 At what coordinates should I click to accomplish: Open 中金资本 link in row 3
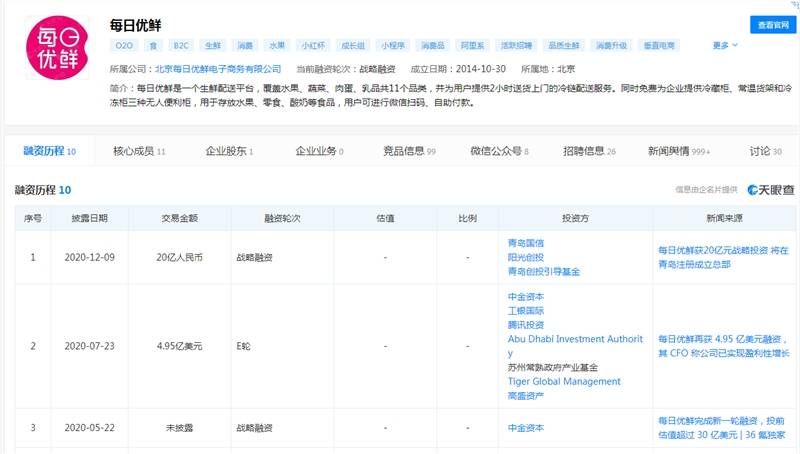coord(526,428)
